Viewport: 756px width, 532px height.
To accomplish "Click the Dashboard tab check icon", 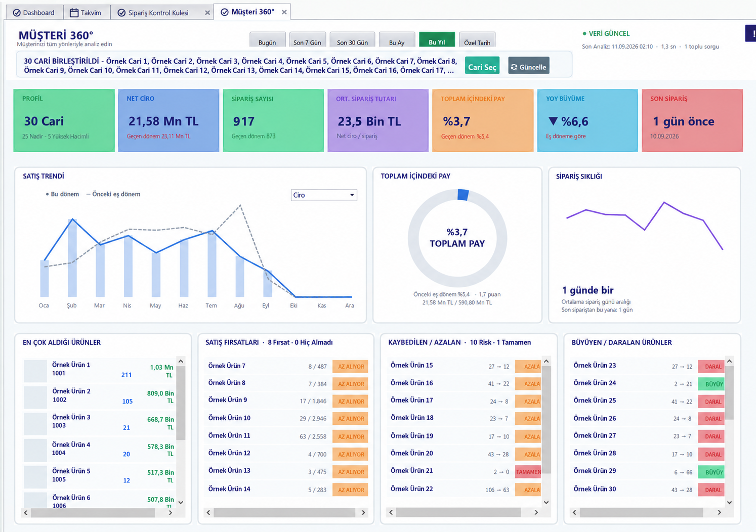I will pos(17,13).
